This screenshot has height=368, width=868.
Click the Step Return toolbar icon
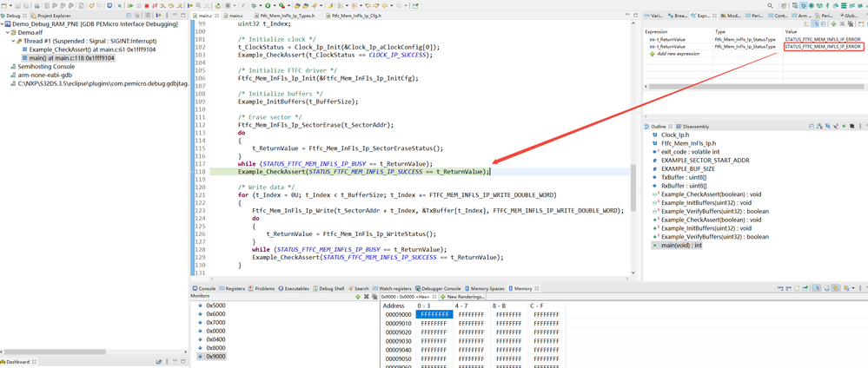179,5
